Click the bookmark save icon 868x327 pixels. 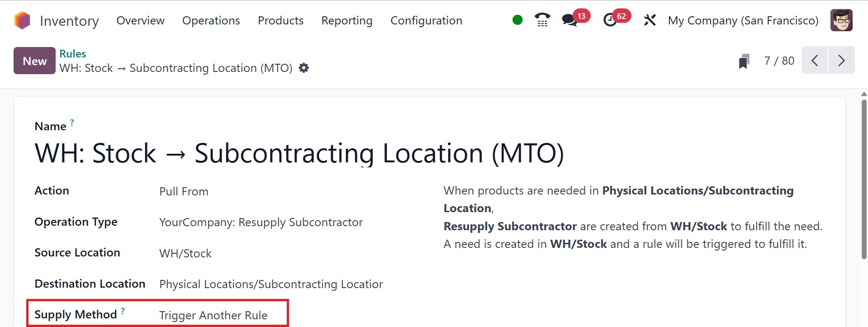pyautogui.click(x=744, y=61)
